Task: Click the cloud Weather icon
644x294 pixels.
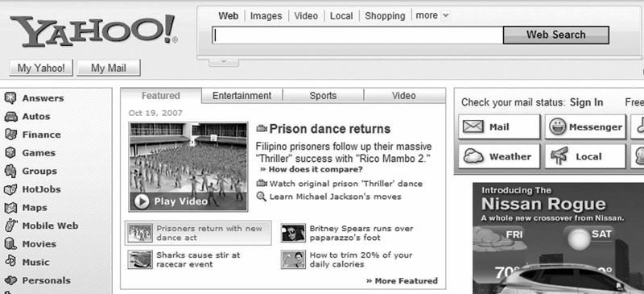Action: point(473,156)
